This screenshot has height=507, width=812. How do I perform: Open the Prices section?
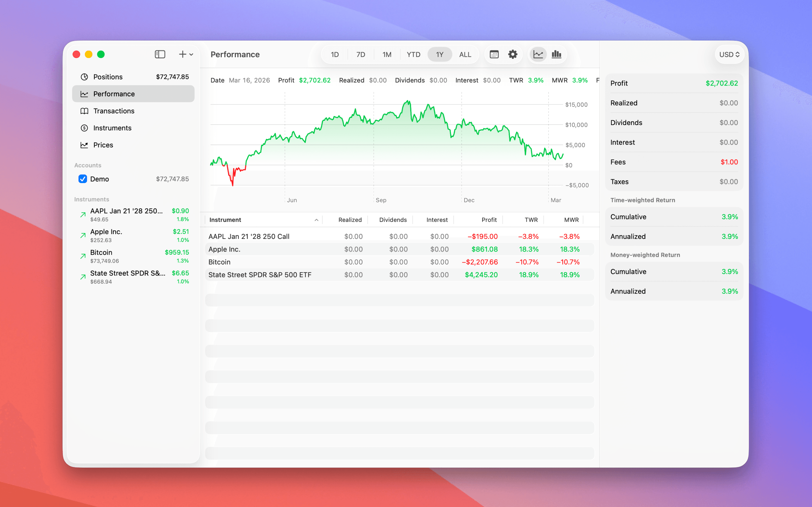coord(103,145)
